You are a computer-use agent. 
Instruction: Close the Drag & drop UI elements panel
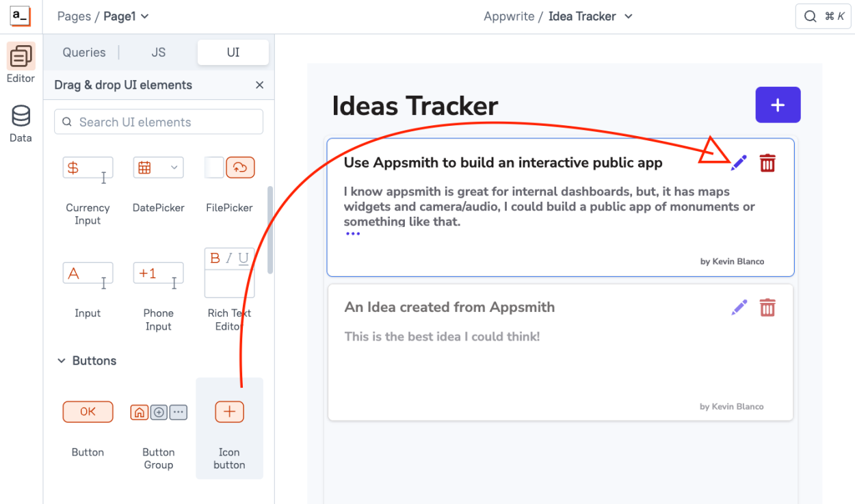[259, 85]
